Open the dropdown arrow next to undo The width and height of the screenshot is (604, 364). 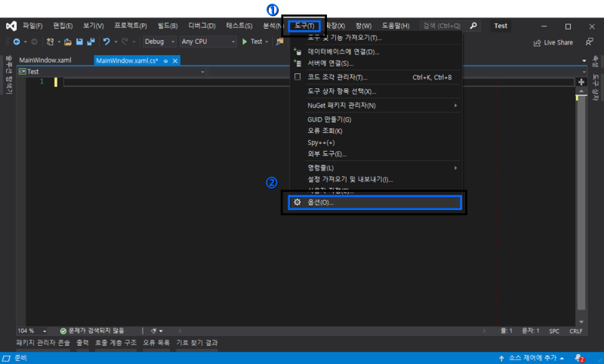(116, 42)
